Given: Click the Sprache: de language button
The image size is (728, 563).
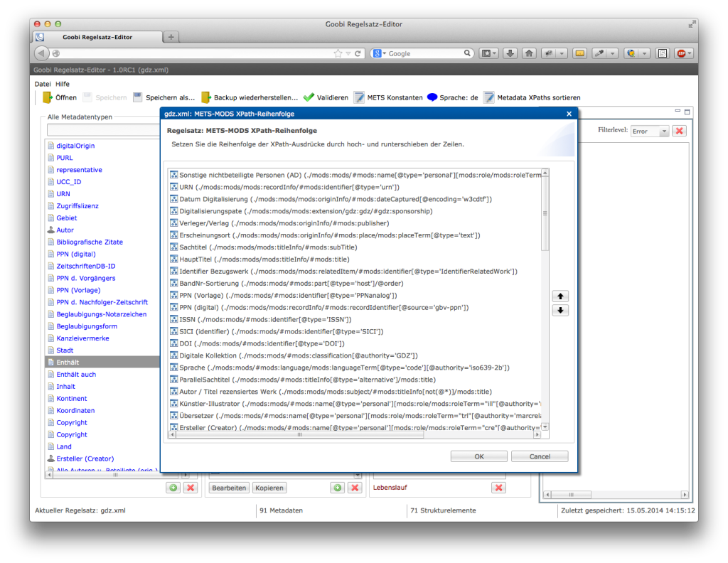Looking at the screenshot, I should (x=453, y=97).
